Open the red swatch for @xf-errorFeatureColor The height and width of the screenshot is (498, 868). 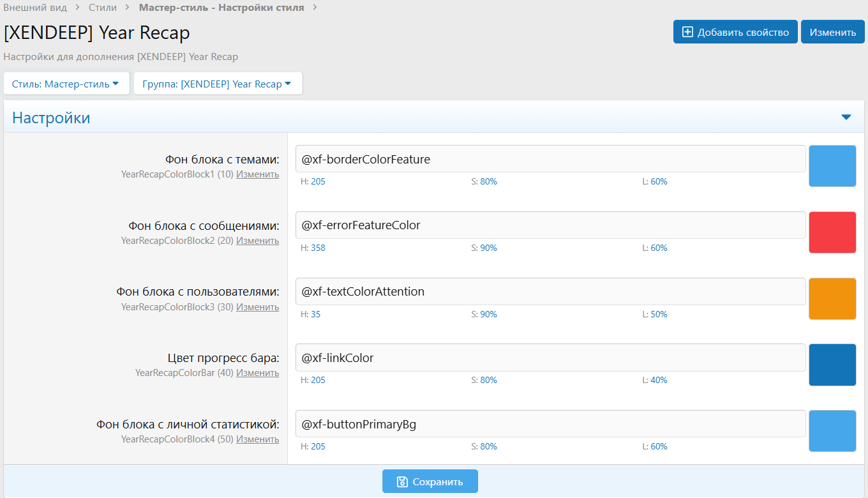tap(832, 232)
